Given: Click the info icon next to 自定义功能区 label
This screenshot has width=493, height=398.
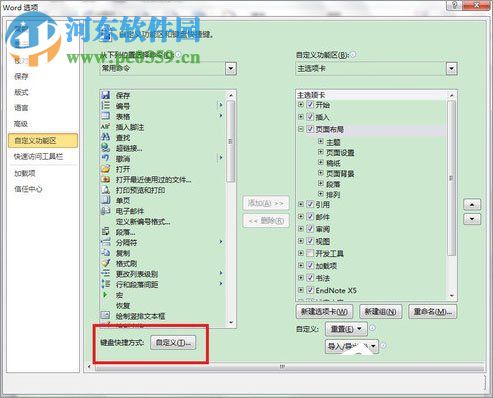Looking at the screenshot, I should tap(353, 54).
